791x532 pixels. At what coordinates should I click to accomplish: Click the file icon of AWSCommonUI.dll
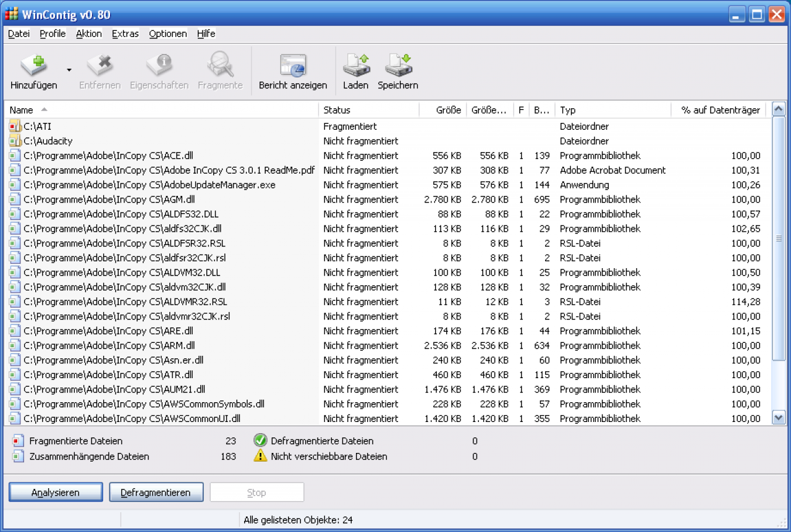click(x=15, y=418)
